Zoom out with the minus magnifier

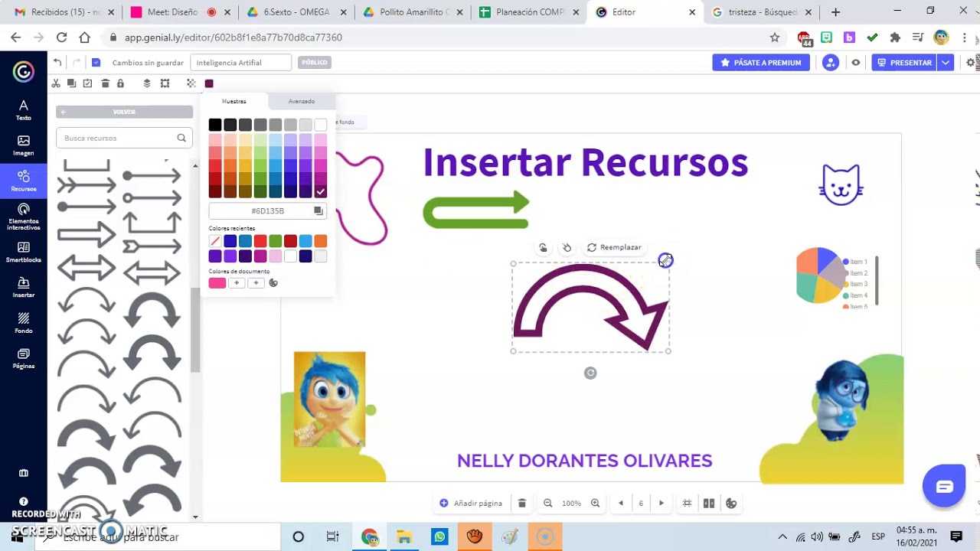pos(548,503)
